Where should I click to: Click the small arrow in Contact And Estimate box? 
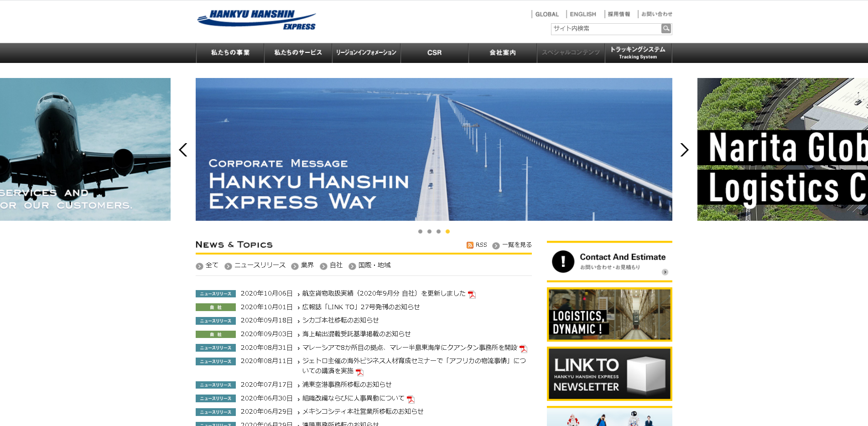pos(665,272)
